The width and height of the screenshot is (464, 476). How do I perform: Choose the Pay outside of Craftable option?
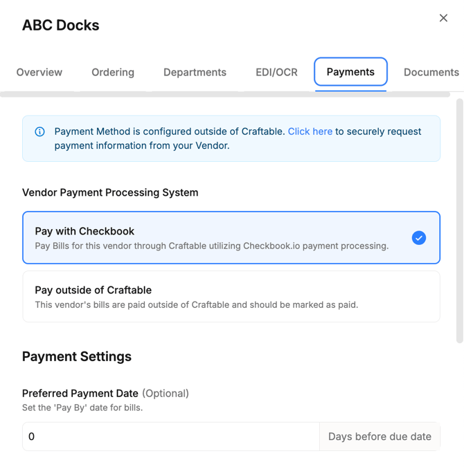tap(231, 297)
